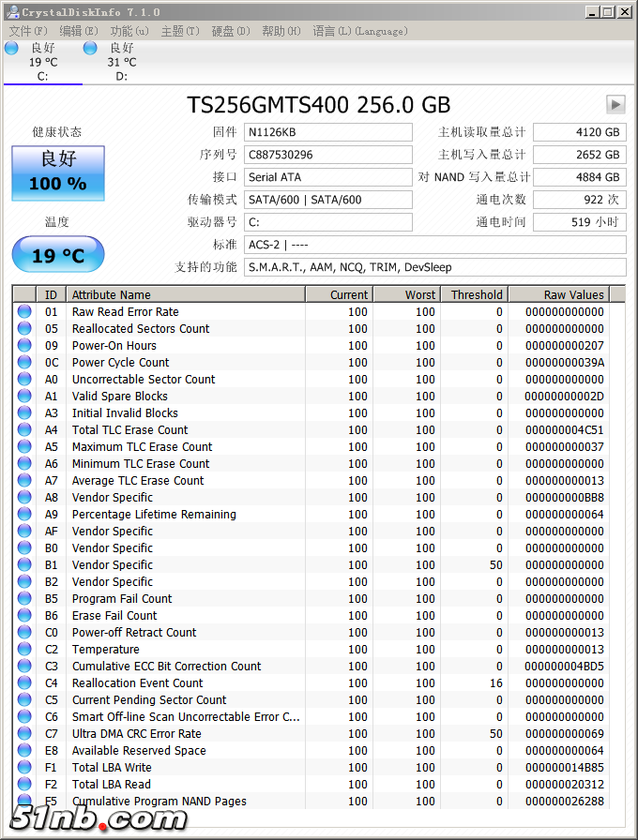Click the status orb for Power Cycle Count
Viewport: 638px width, 840px height.
[x=24, y=362]
